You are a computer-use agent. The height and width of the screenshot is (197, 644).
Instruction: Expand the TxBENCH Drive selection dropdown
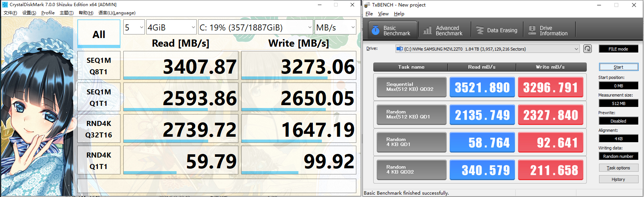tap(576, 49)
